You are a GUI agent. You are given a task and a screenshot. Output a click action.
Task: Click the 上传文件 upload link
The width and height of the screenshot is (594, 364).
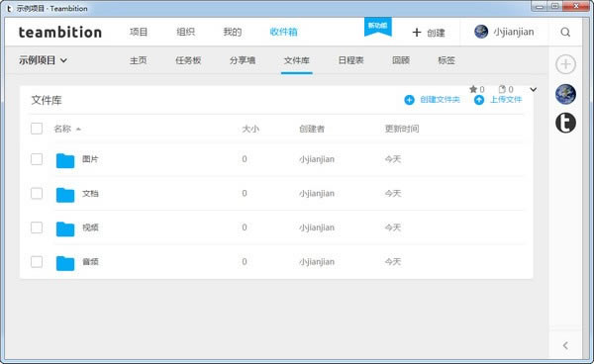(498, 100)
